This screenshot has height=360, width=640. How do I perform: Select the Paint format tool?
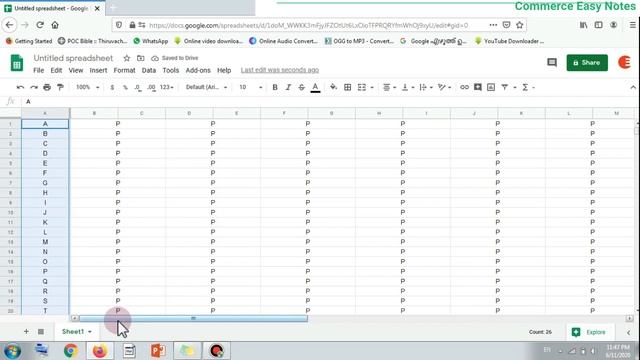pyautogui.click(x=60, y=87)
